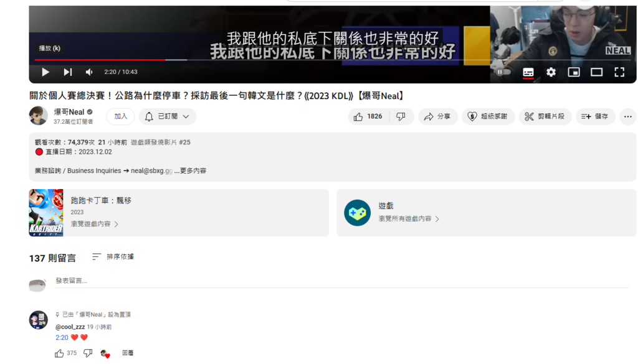Open the KartRider game thumbnail
This screenshot has height=364, width=638.
point(46,212)
